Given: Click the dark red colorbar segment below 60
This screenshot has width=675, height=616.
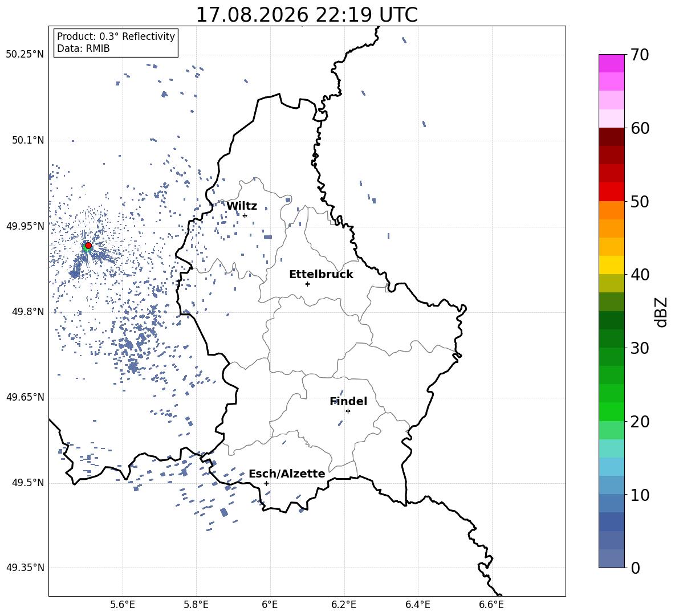Looking at the screenshot, I should pos(612,136).
